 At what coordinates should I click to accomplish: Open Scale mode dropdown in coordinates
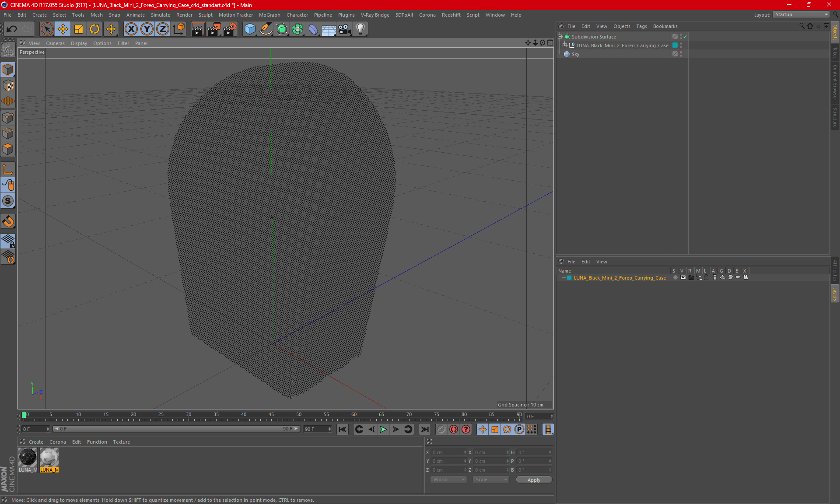pos(491,479)
